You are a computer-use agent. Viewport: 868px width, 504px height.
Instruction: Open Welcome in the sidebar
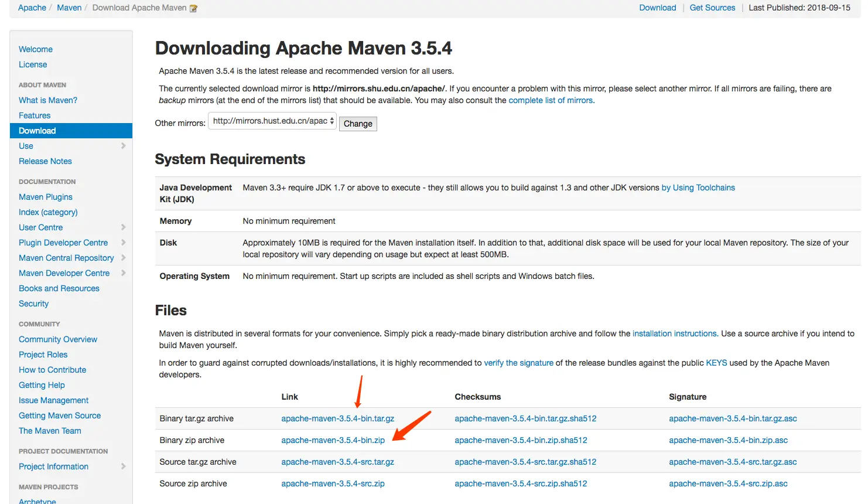36,49
